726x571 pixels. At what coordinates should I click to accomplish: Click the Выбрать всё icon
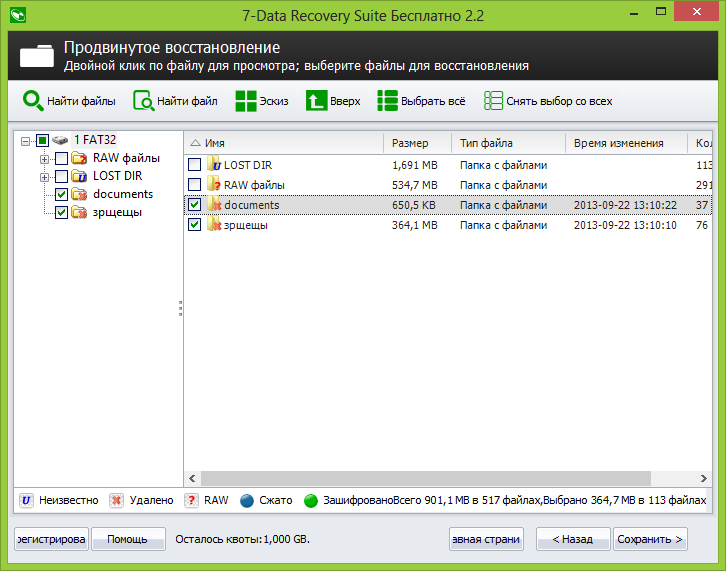pos(388,101)
